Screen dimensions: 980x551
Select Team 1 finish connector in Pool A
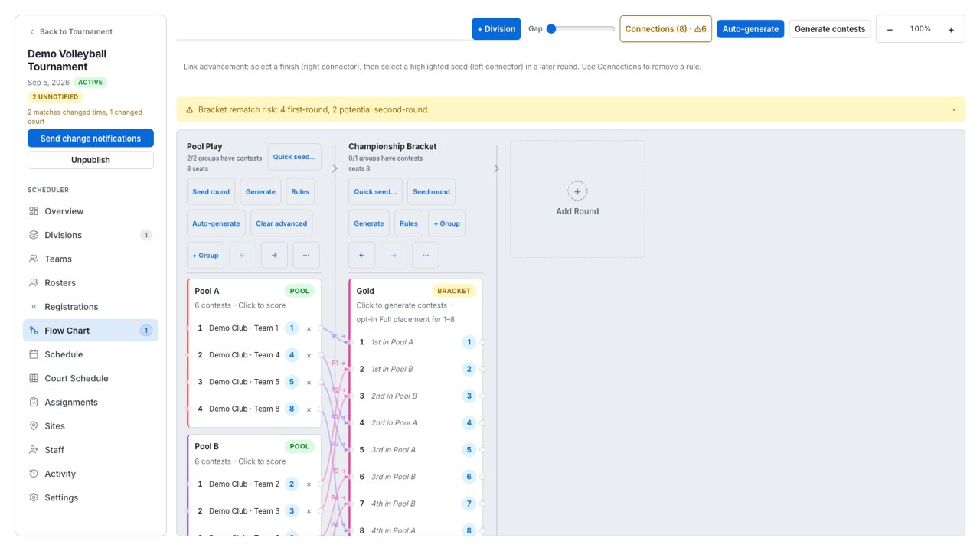point(321,328)
